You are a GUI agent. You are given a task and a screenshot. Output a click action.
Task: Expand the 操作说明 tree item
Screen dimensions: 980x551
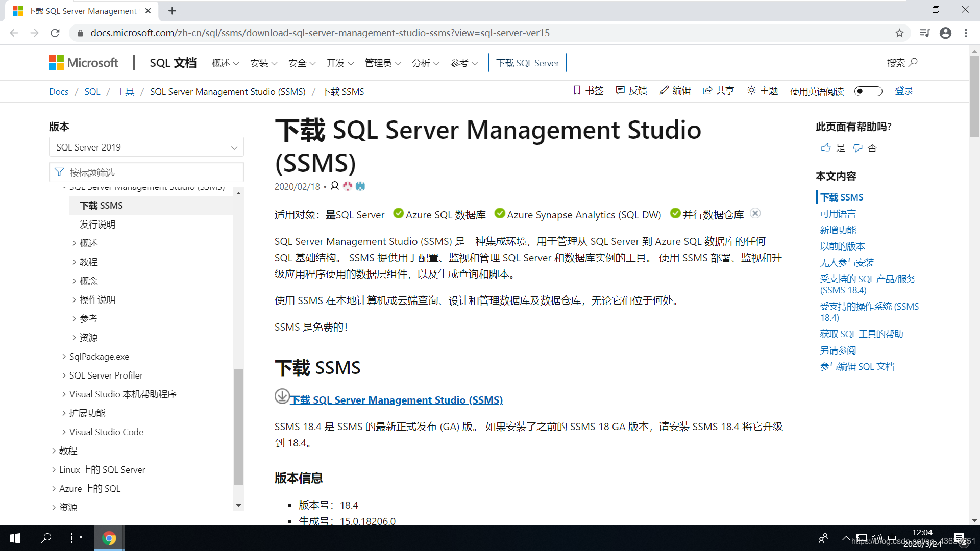(74, 300)
